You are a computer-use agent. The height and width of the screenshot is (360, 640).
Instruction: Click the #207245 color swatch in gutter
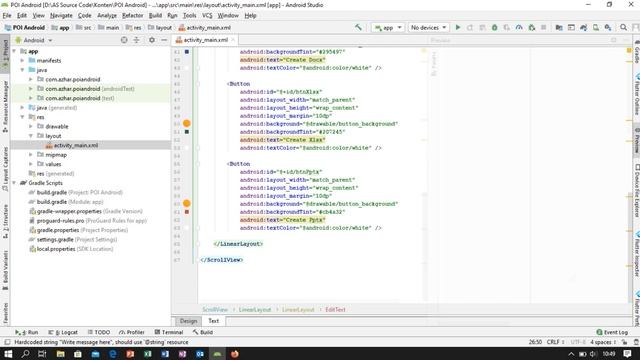pos(187,132)
